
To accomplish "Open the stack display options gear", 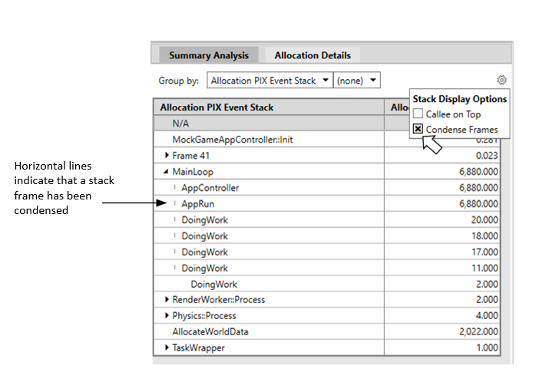I will pos(501,80).
